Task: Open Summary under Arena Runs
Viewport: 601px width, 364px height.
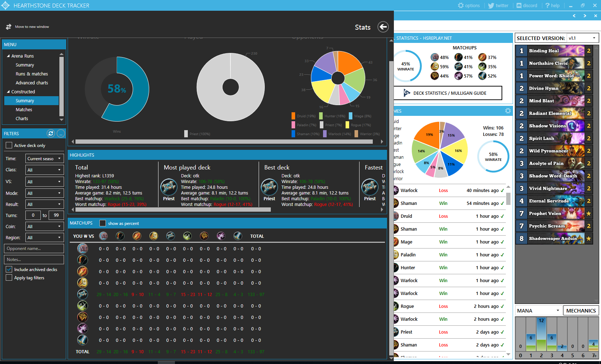Action: pos(25,65)
